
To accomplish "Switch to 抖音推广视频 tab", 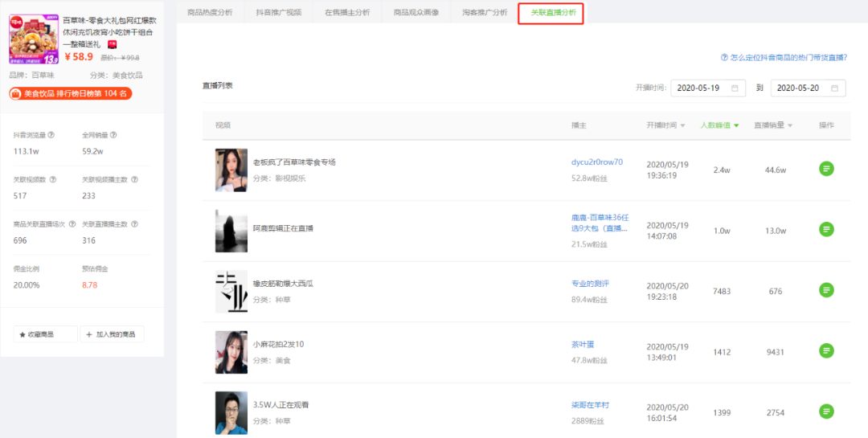I will coord(278,12).
